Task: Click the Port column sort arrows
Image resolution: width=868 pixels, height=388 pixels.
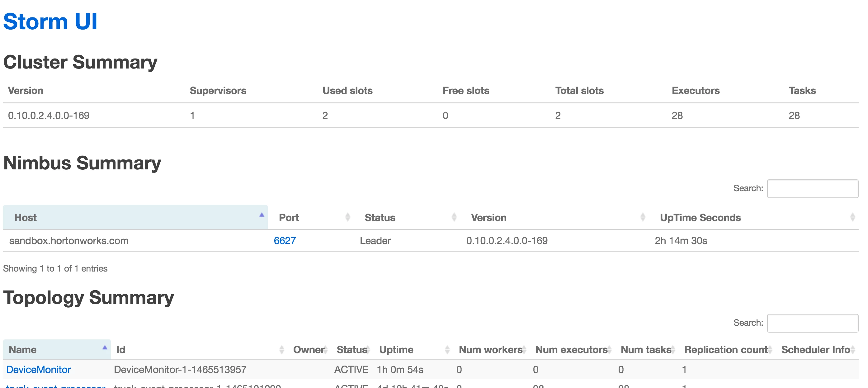Action: pos(347,217)
